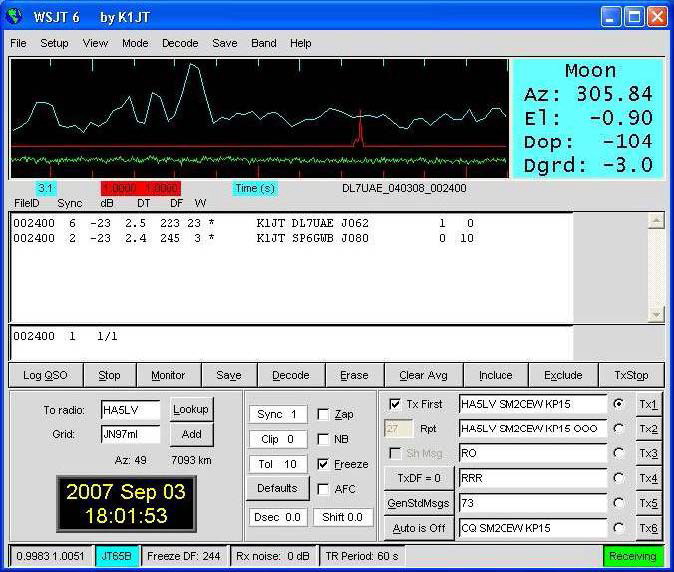Click the Include button
674x572 pixels.
[x=496, y=375]
